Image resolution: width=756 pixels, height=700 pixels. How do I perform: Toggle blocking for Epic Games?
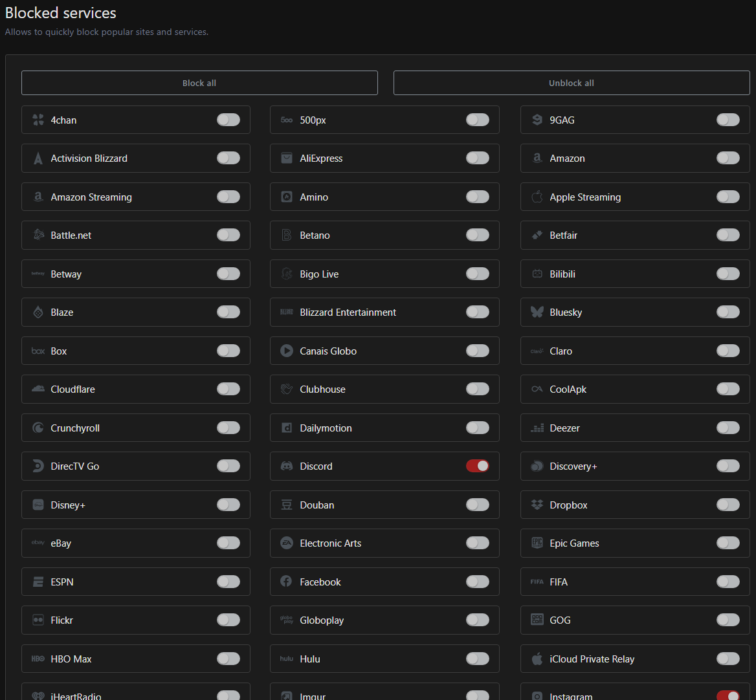pyautogui.click(x=728, y=543)
